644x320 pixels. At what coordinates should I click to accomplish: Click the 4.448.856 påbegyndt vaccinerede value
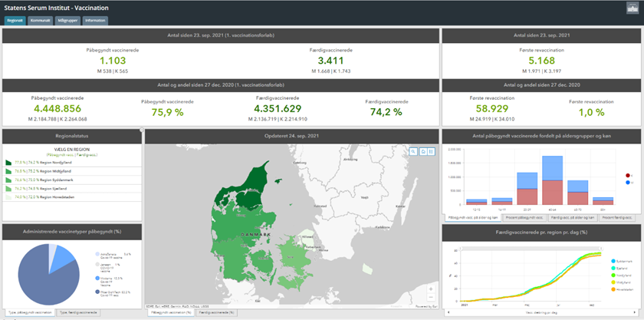coord(58,109)
